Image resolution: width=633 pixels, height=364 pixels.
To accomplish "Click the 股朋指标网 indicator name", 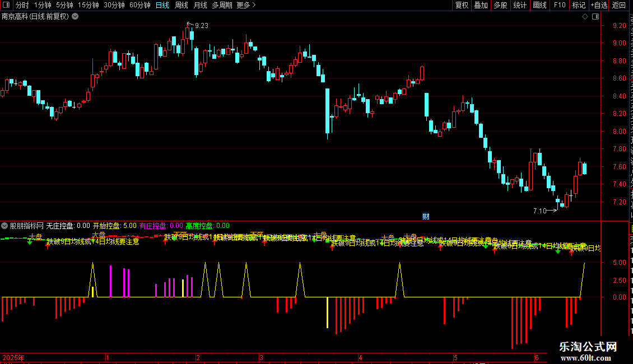I will 27,226.
